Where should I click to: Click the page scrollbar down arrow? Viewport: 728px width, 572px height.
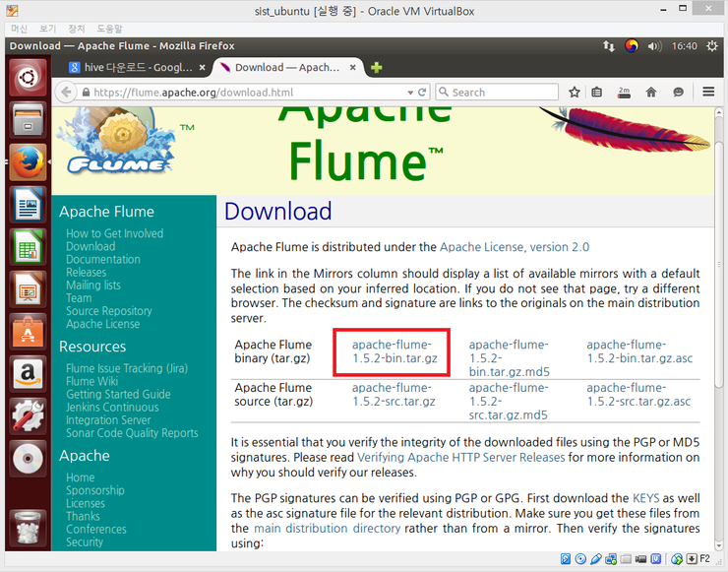tap(718, 544)
